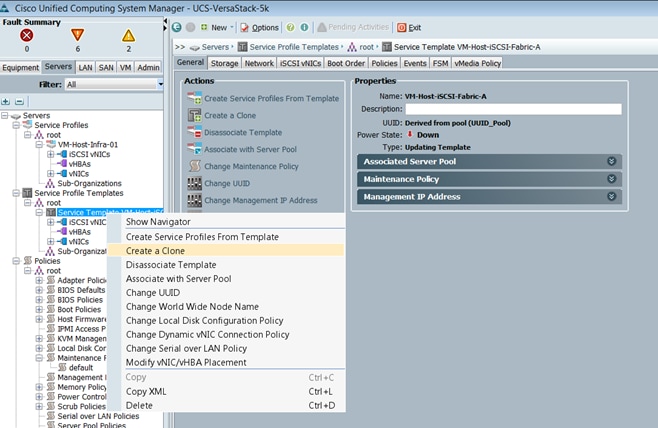Click the expand all plus icon

(6, 101)
